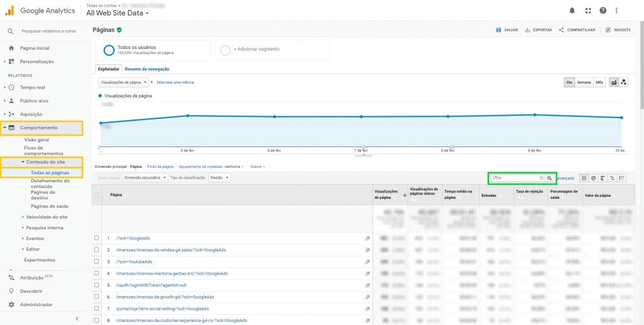Click the Pesquisar relatórios search field
The width and height of the screenshot is (644, 325).
pyautogui.click(x=48, y=31)
